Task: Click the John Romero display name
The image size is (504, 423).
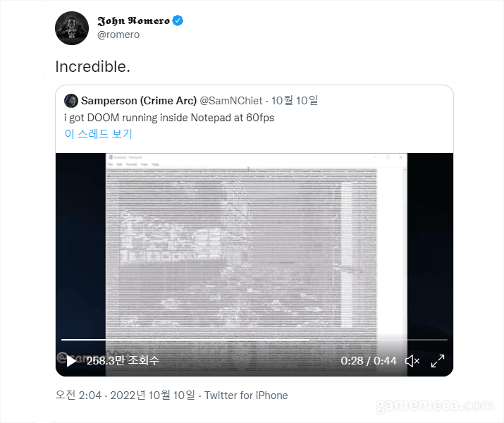Action: point(133,20)
